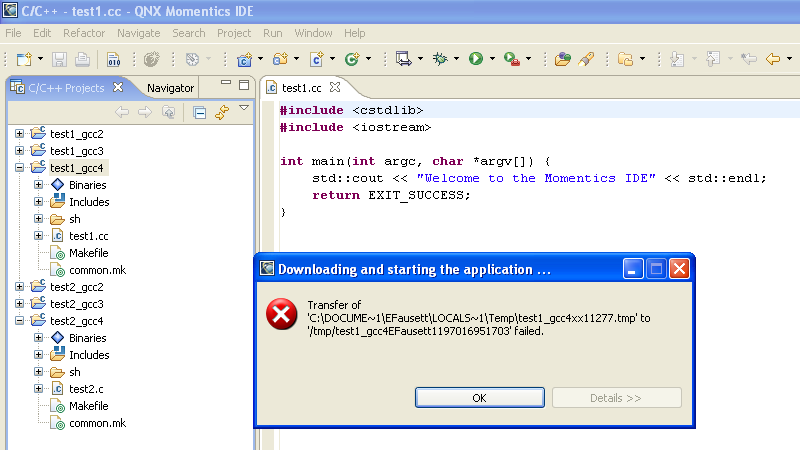Open the Project menu

(x=234, y=33)
